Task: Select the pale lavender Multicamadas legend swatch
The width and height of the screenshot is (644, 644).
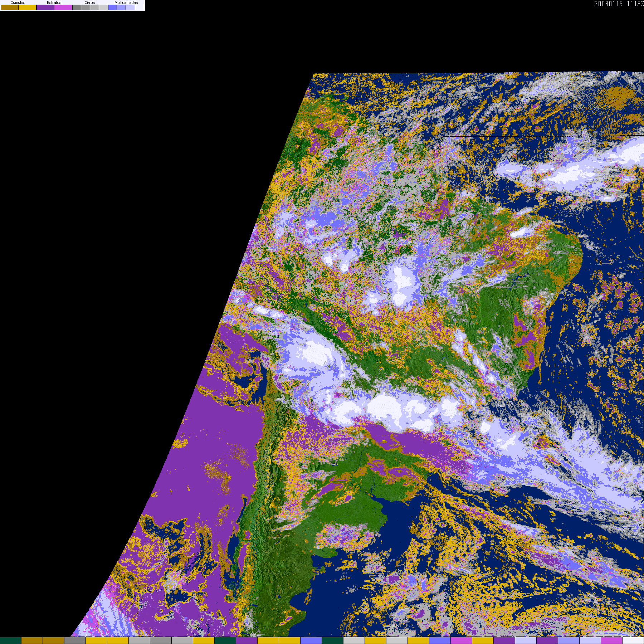Action: (x=131, y=7)
